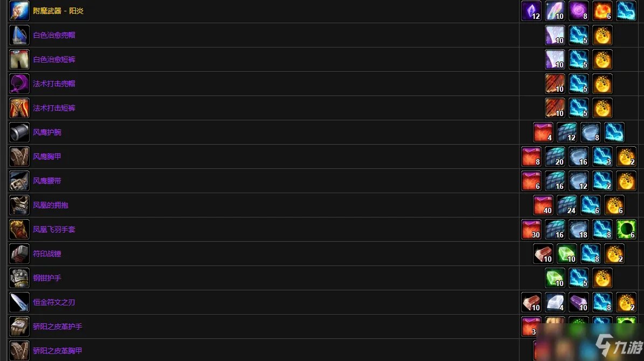This screenshot has height=361, width=644.
Task: Click the 法术打击短裤 pants item icon
Action: pyautogui.click(x=19, y=108)
